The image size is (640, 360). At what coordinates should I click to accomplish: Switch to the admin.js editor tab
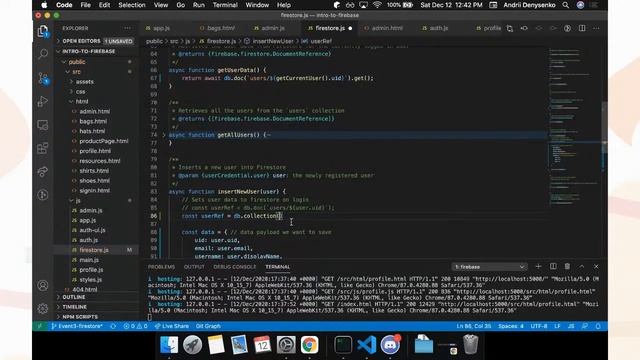273,28
